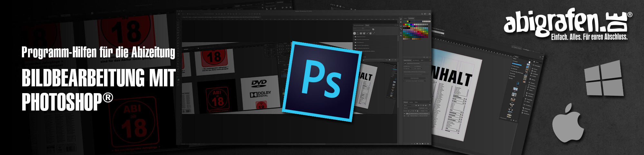Click the grey Windows logo
The height and width of the screenshot is (155, 644).
[x=604, y=78]
